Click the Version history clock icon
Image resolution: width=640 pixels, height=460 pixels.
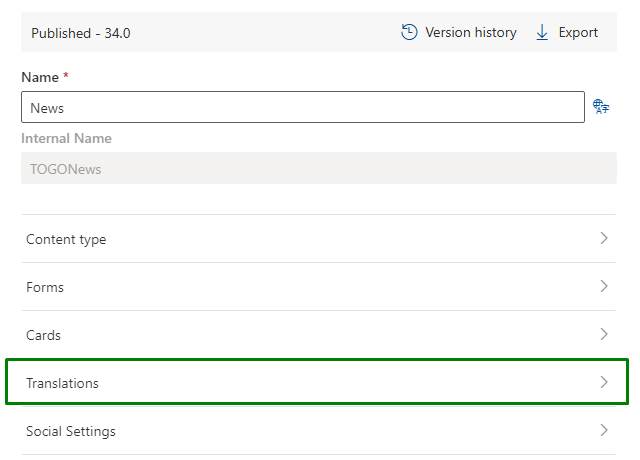point(409,32)
